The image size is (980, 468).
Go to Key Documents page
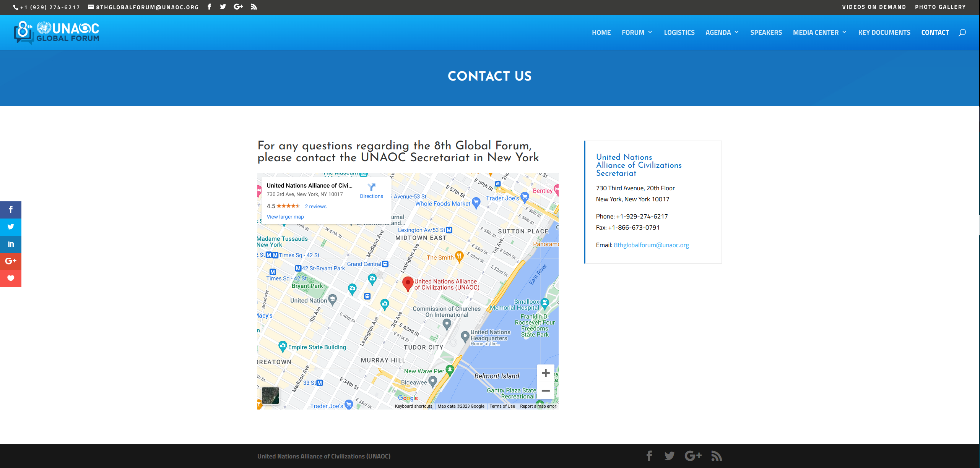(884, 32)
